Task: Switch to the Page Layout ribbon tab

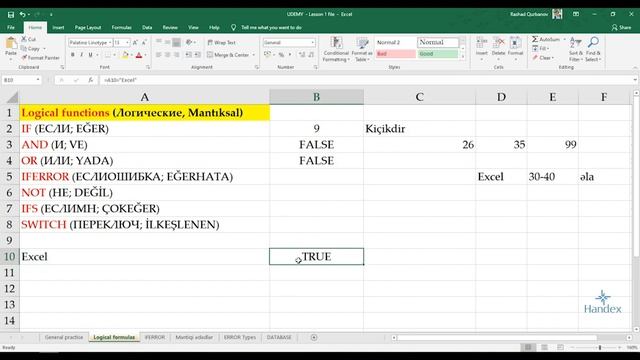Action: tap(88, 27)
